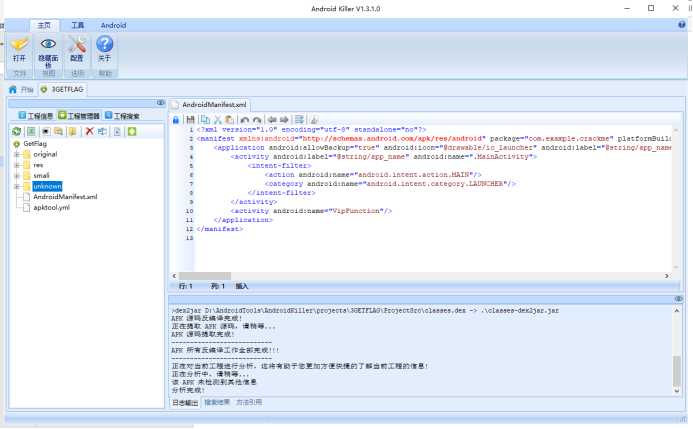This screenshot has height=429, width=693.
Task: Click the navigate forward arrow in editor toolbar
Action: [x=284, y=120]
